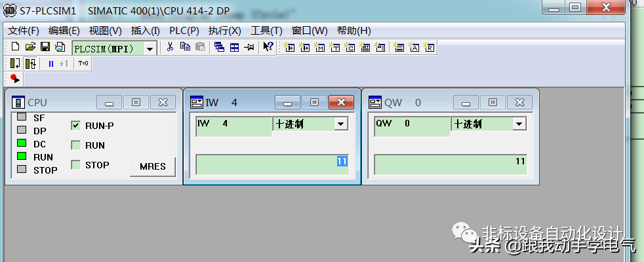The height and width of the screenshot is (262, 644).
Task: Paste using the clipboard toolbar icon
Action: (x=200, y=47)
